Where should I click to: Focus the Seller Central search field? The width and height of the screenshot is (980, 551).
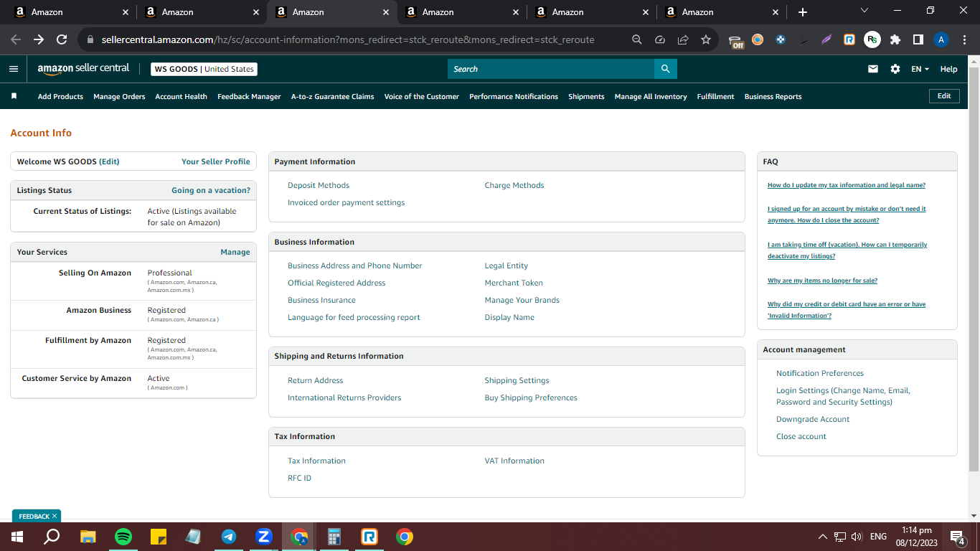(x=551, y=69)
